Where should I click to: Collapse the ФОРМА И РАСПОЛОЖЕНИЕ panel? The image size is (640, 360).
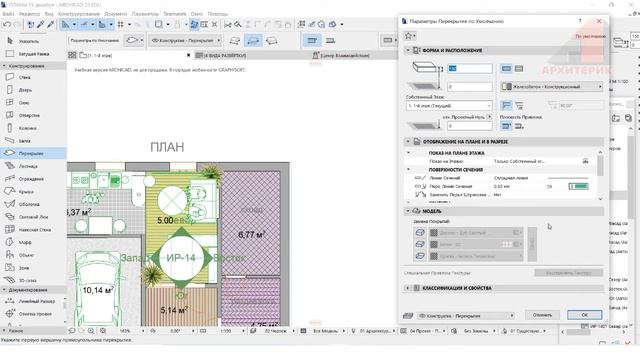pyautogui.click(x=407, y=50)
